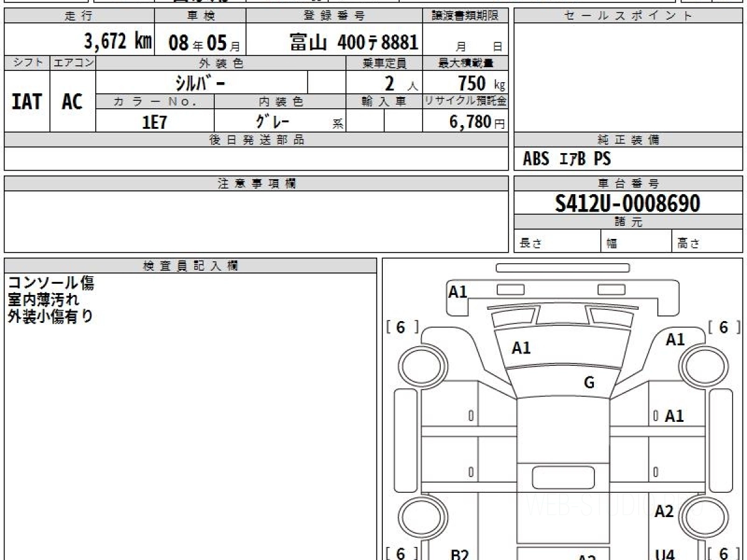Select the 外装小傷有り inspector note
The width and height of the screenshot is (747, 560).
point(51,316)
